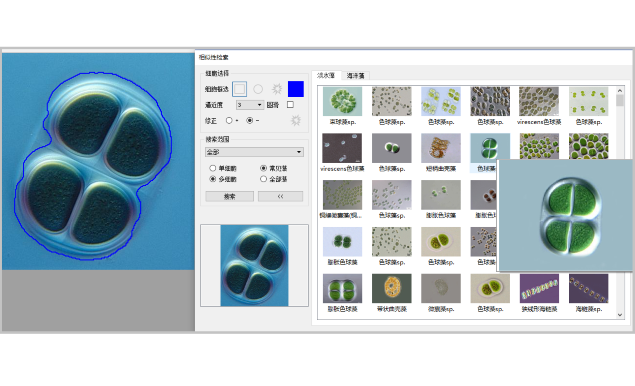This screenshot has width=635, height=386.
Task: Choose the 修正 plus radio option
Action: tap(229, 120)
